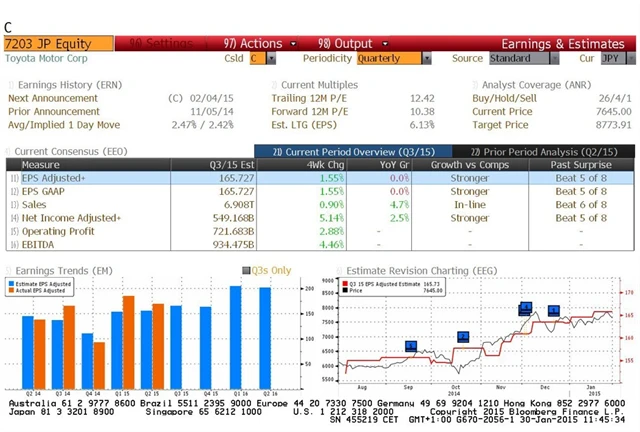The height and width of the screenshot is (432, 640).
Task: Click the 7203 JP Equity ticker field
Action: [x=59, y=43]
